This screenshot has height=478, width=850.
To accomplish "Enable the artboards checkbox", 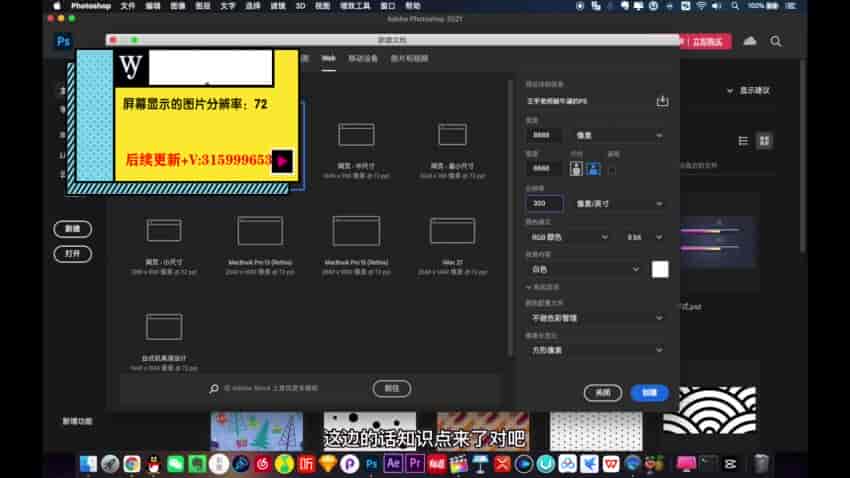I will pyautogui.click(x=612, y=170).
